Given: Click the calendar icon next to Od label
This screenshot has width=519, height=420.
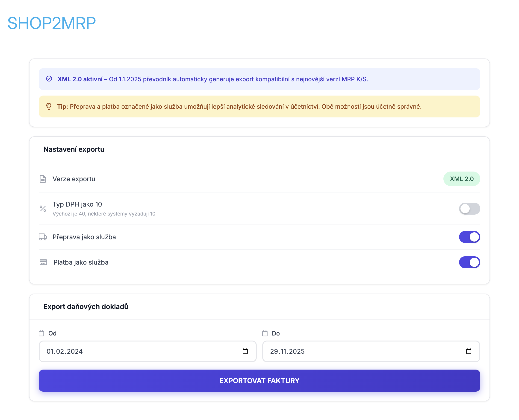Looking at the screenshot, I should point(41,333).
